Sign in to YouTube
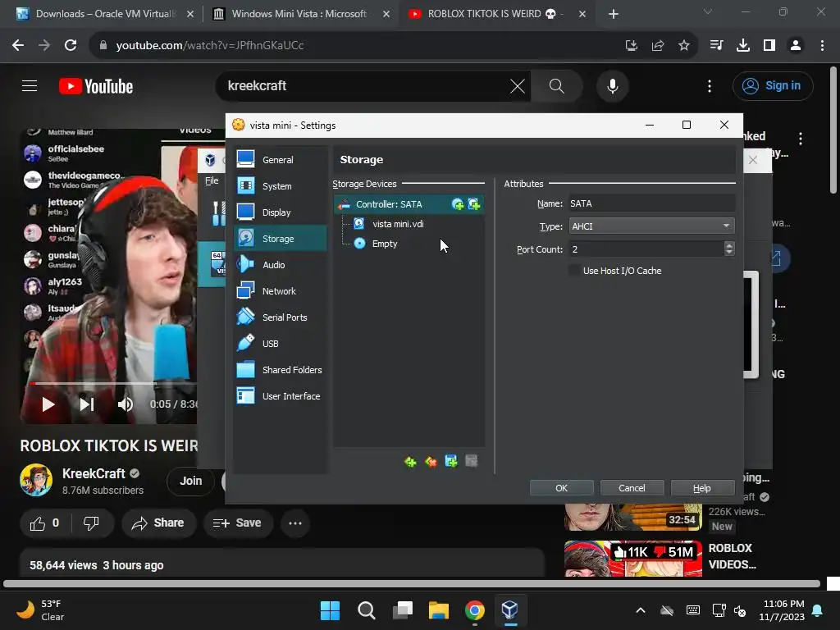Viewport: 840px width, 630px height. (x=773, y=85)
